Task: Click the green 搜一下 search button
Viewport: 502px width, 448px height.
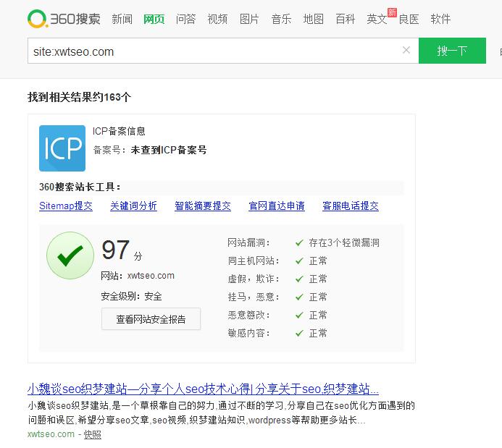Action: tap(452, 51)
